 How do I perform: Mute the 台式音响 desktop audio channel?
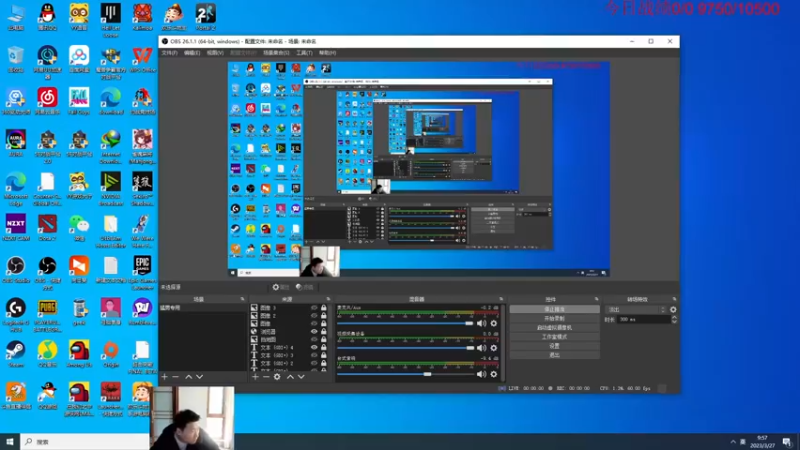[481, 374]
